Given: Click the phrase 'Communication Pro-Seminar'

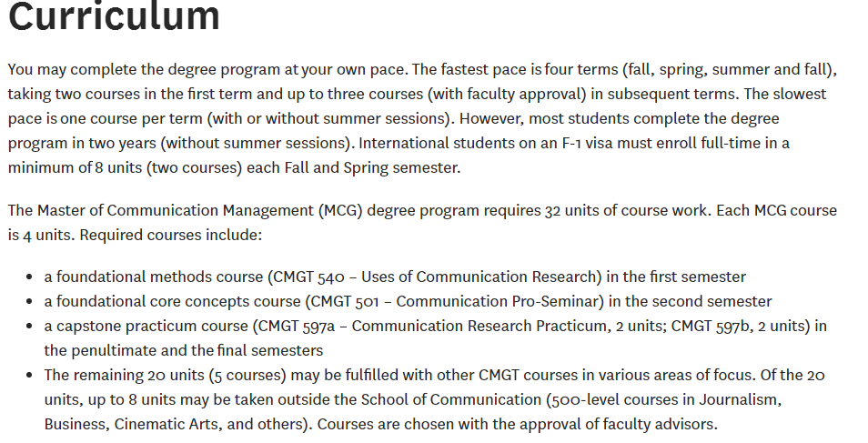Looking at the screenshot, I should pos(497,301).
